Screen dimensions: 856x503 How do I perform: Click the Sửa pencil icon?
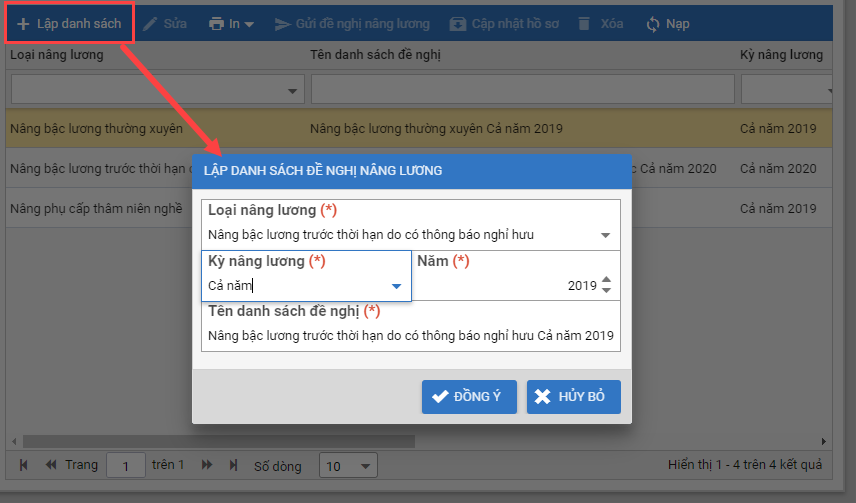click(151, 24)
